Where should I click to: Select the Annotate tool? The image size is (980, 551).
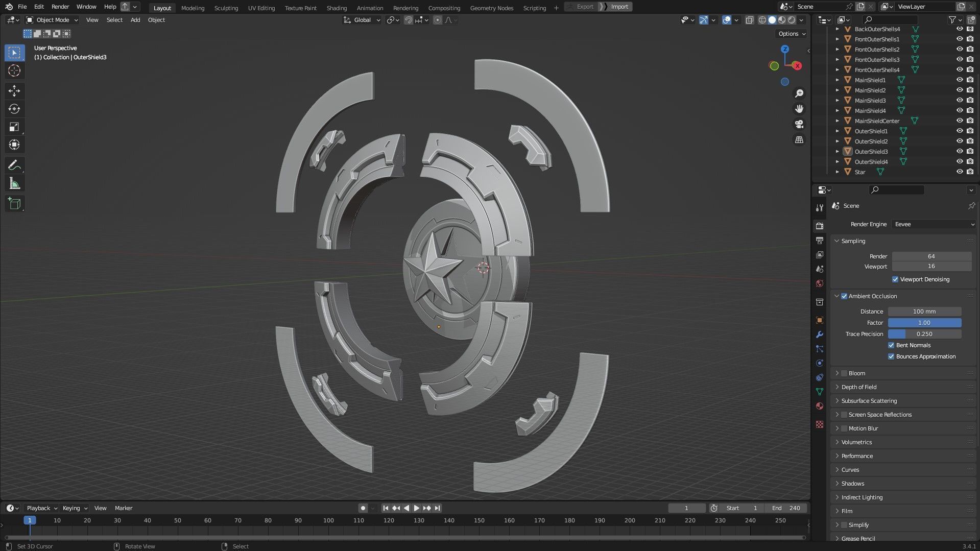pyautogui.click(x=14, y=165)
